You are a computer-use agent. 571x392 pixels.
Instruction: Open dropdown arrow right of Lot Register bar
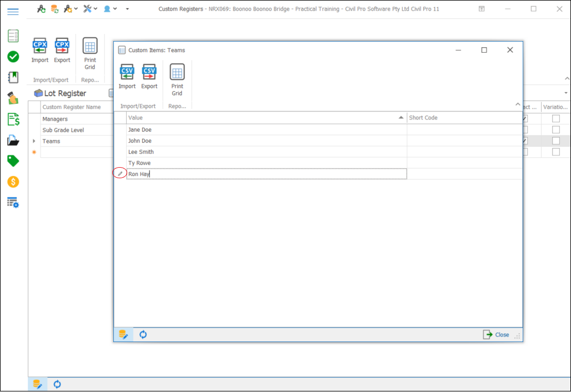(x=566, y=93)
